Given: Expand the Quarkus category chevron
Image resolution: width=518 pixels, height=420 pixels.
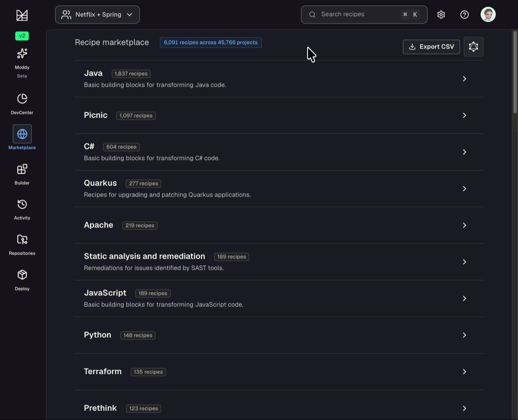Looking at the screenshot, I should (x=465, y=188).
